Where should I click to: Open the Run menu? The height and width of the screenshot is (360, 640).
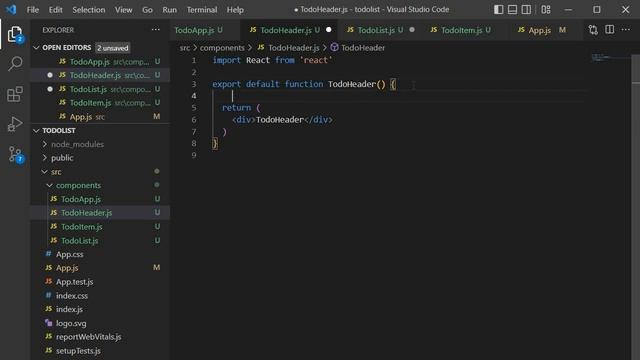pyautogui.click(x=169, y=9)
